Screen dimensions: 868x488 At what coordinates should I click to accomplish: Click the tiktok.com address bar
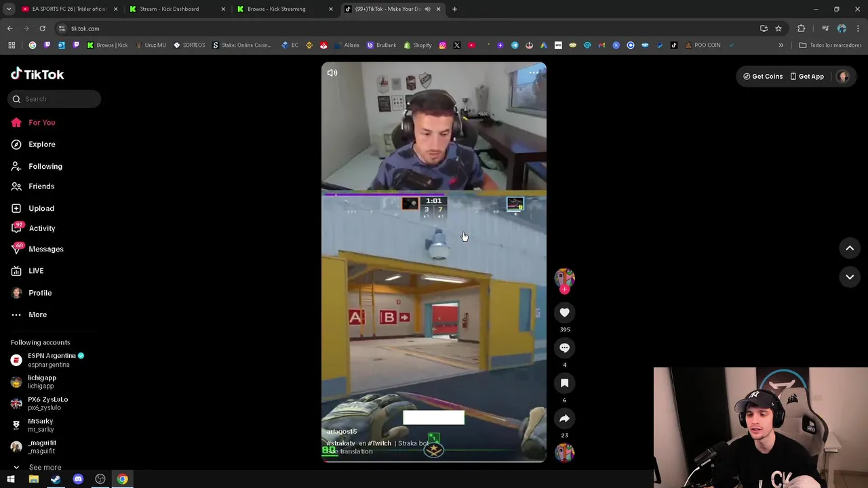pyautogui.click(x=407, y=28)
